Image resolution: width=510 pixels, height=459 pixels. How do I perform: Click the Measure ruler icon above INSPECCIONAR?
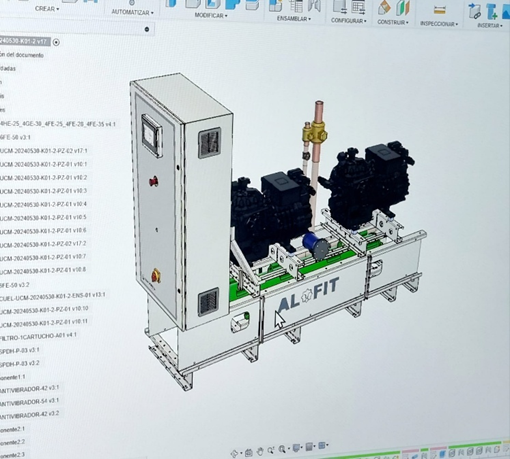click(x=440, y=11)
